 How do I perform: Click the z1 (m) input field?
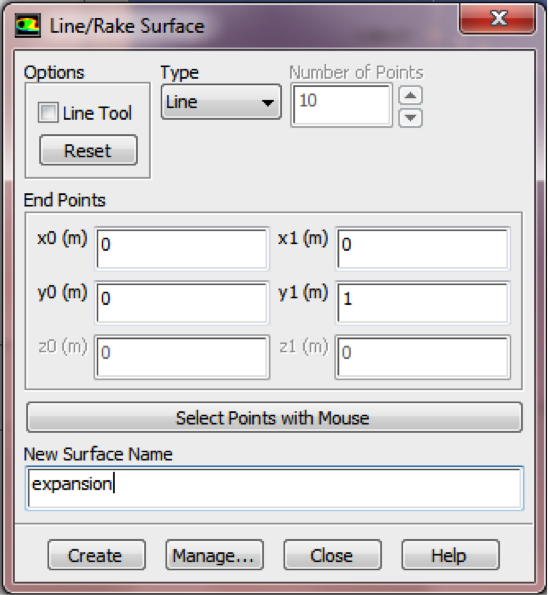point(423,357)
